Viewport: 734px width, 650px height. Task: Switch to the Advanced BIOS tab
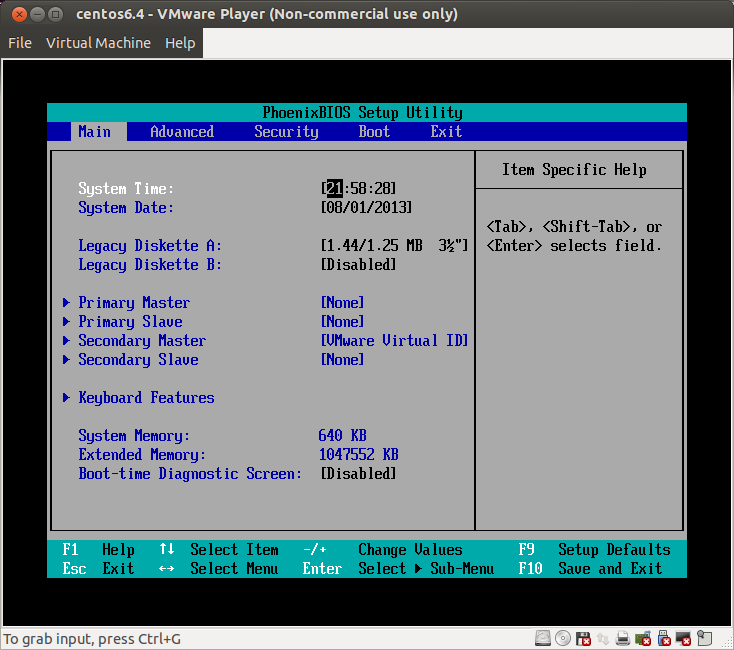[x=182, y=131]
